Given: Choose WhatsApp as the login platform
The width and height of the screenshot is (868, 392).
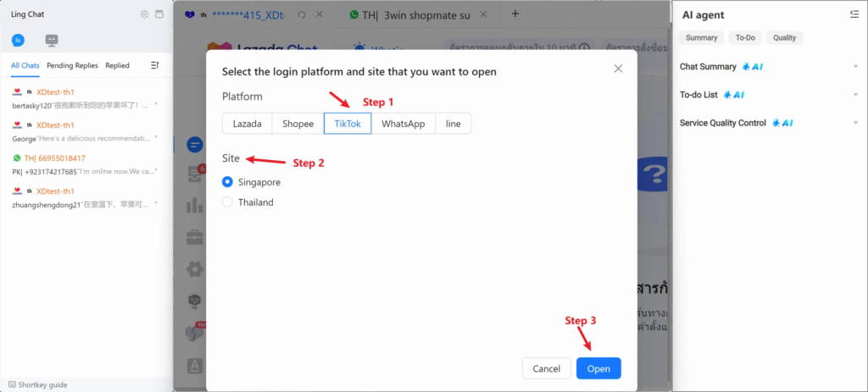Looking at the screenshot, I should coord(403,124).
